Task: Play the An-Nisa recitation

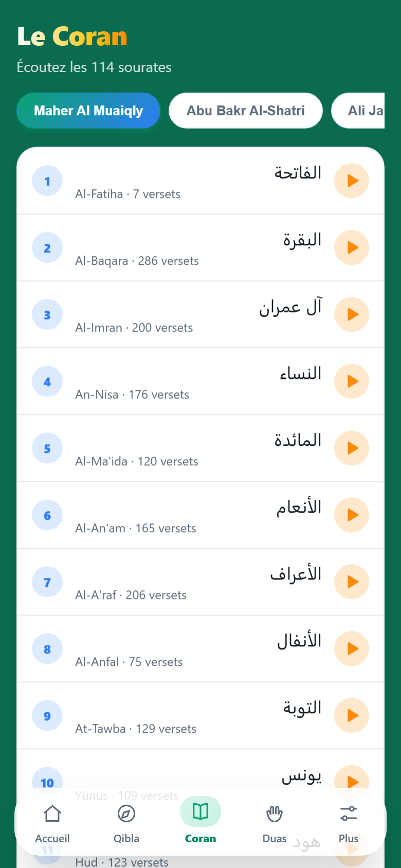Action: click(x=352, y=381)
